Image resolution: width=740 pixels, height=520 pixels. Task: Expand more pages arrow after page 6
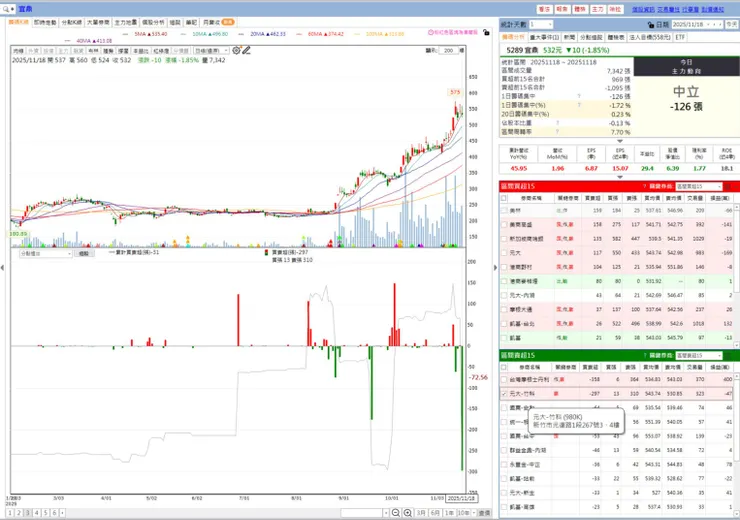click(62, 513)
